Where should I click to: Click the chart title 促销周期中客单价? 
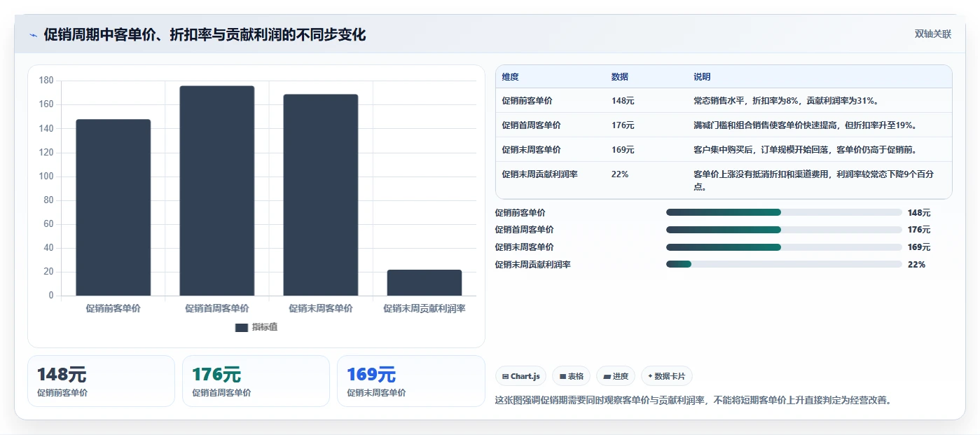[205, 34]
